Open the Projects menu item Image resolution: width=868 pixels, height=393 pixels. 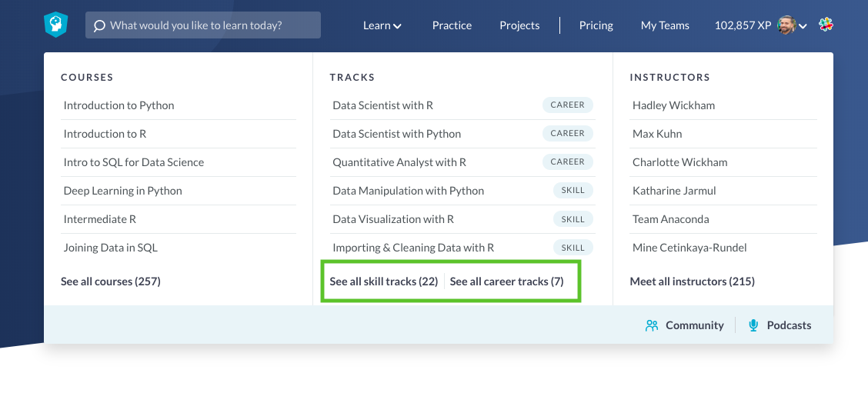click(519, 25)
